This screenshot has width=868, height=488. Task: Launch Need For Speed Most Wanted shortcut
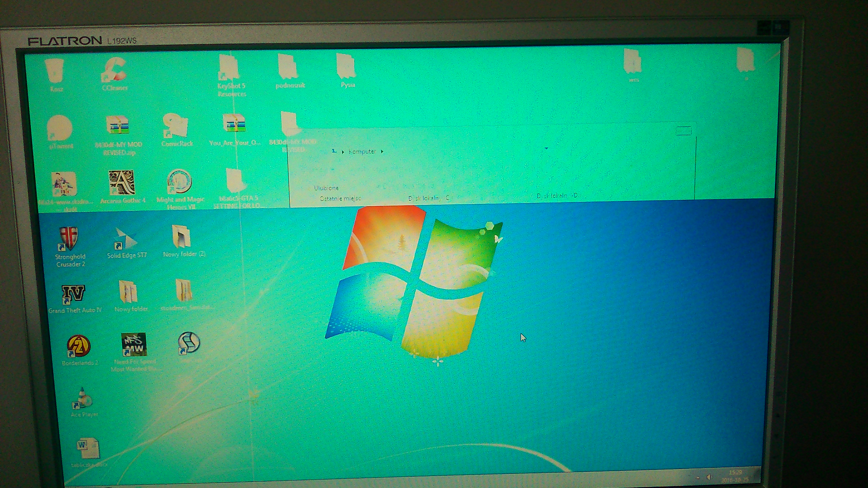coord(134,345)
